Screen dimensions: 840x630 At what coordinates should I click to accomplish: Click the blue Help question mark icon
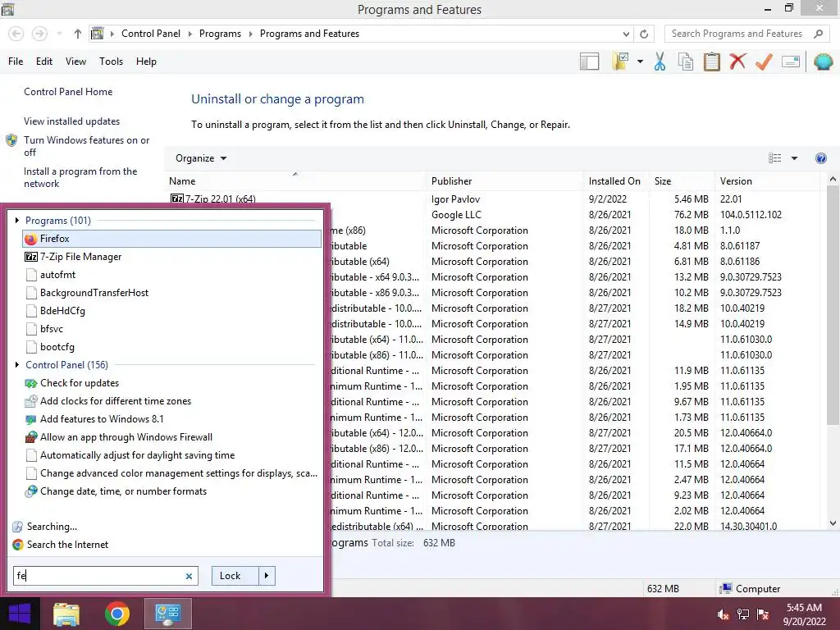[x=820, y=158]
